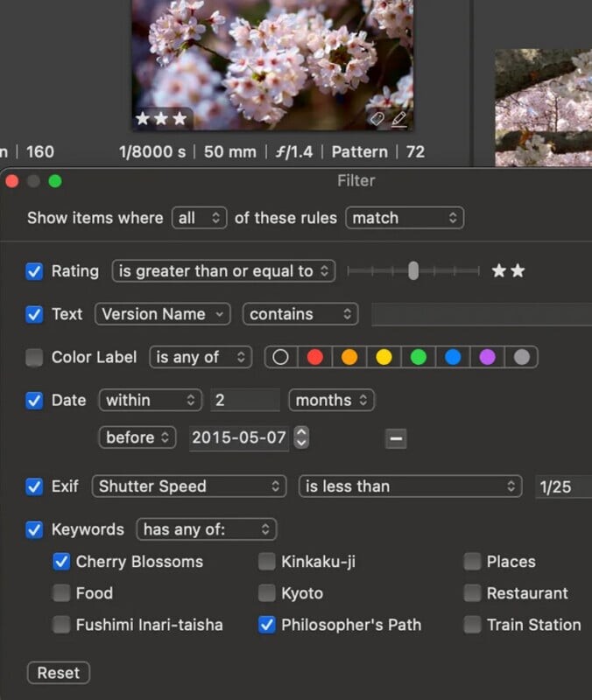The width and height of the screenshot is (592, 700).
Task: Open the Shutter Speed Exif dropdown
Action: [189, 486]
